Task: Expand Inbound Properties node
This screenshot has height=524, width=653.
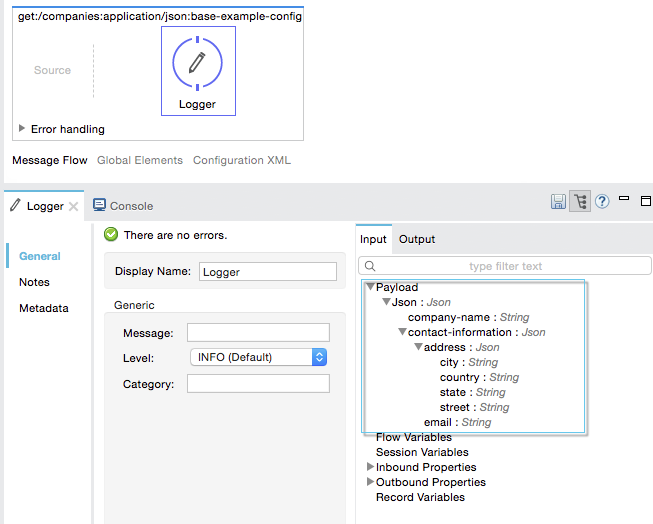Action: coord(370,467)
